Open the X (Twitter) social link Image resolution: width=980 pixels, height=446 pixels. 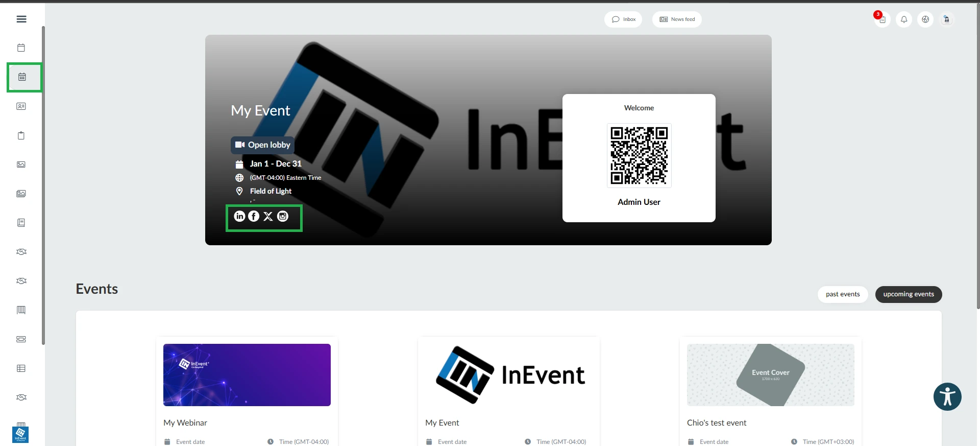coord(268,216)
